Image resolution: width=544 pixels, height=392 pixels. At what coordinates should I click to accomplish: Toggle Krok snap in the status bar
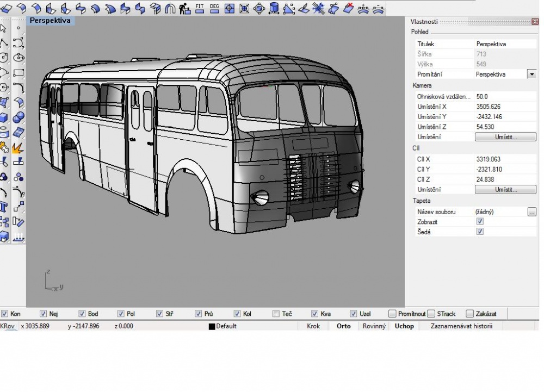point(313,326)
